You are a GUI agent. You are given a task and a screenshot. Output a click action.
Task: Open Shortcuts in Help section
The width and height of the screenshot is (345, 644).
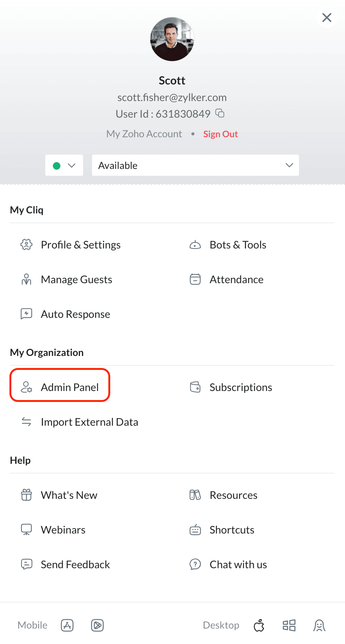click(x=222, y=530)
